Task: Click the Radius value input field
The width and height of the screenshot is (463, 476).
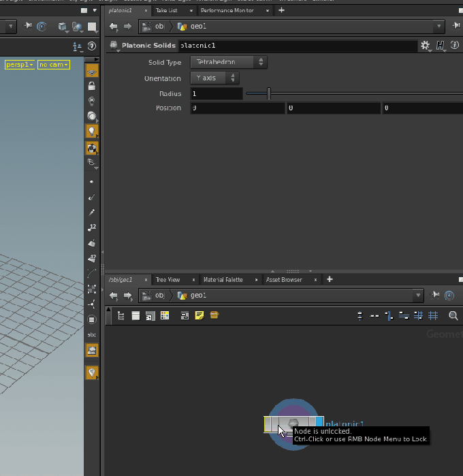Action: coord(216,94)
